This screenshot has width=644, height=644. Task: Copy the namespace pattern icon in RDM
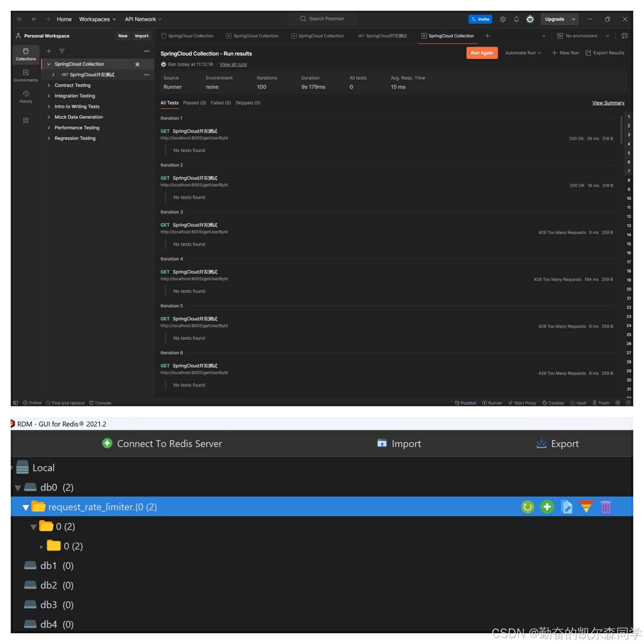coord(567,507)
